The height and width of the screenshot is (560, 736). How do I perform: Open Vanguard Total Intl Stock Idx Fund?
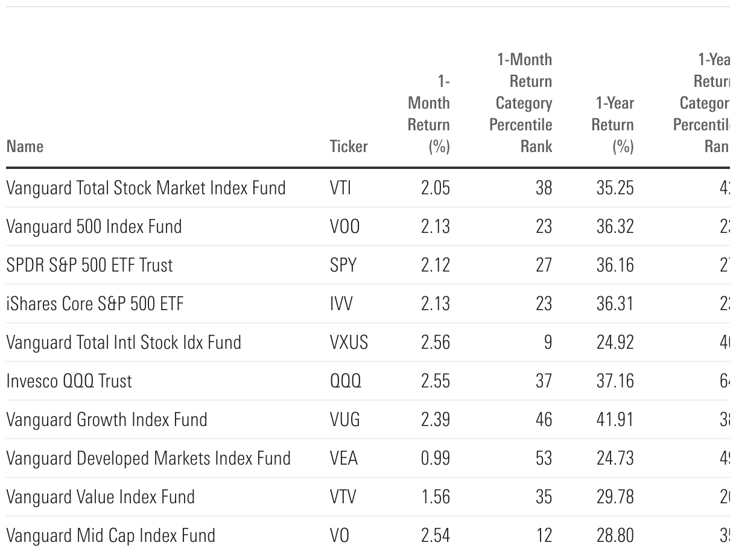click(x=124, y=343)
